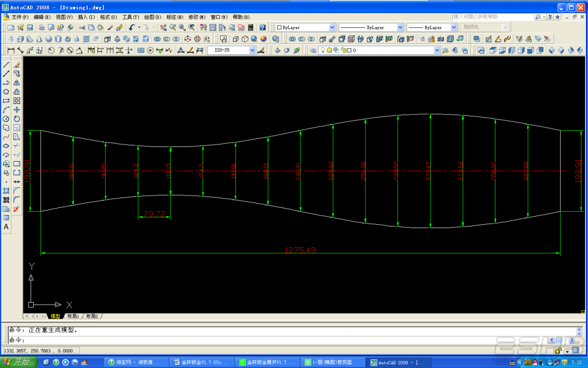Switch to the 模型 tab
Image resolution: width=588 pixels, height=368 pixels.
pyautogui.click(x=56, y=316)
